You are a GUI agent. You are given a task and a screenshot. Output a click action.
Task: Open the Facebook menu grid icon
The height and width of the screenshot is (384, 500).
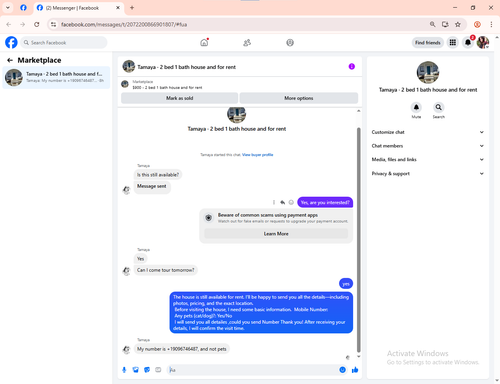[x=453, y=43]
